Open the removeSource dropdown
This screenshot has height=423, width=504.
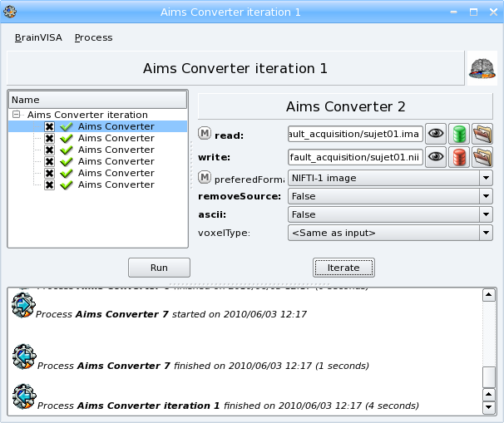tap(390, 196)
